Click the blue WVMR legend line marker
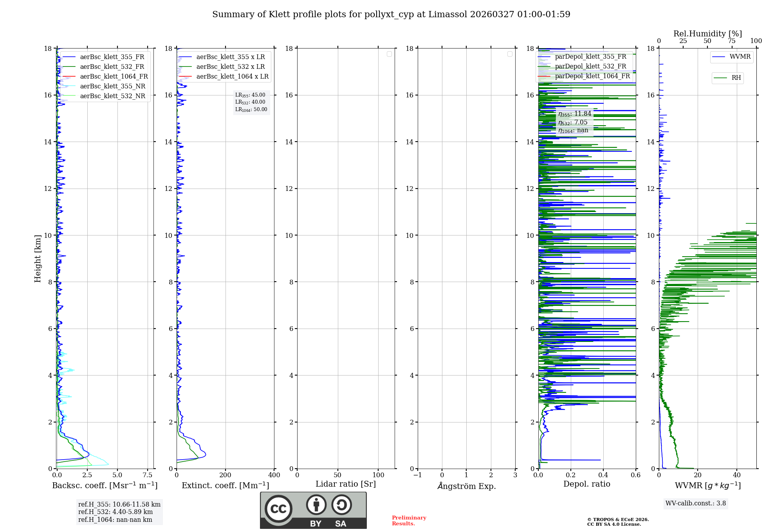 [719, 57]
